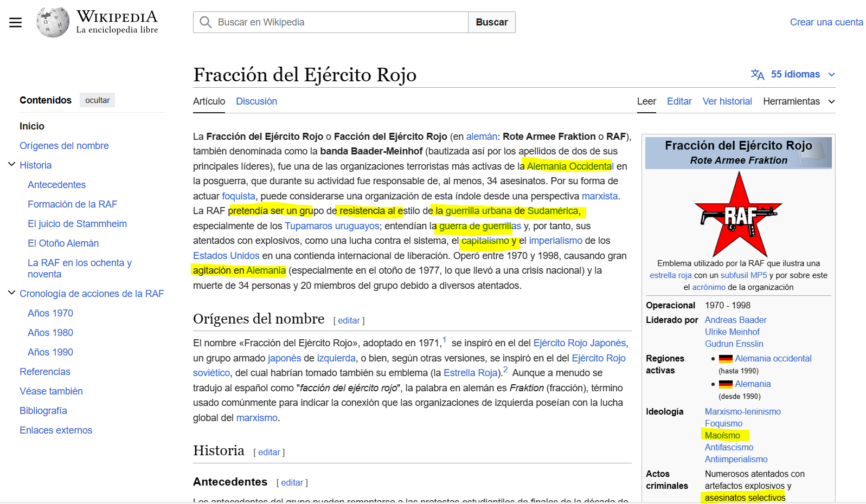Hide the Contenidos sidebar with ocultar
This screenshot has width=866, height=504.
pyautogui.click(x=98, y=100)
